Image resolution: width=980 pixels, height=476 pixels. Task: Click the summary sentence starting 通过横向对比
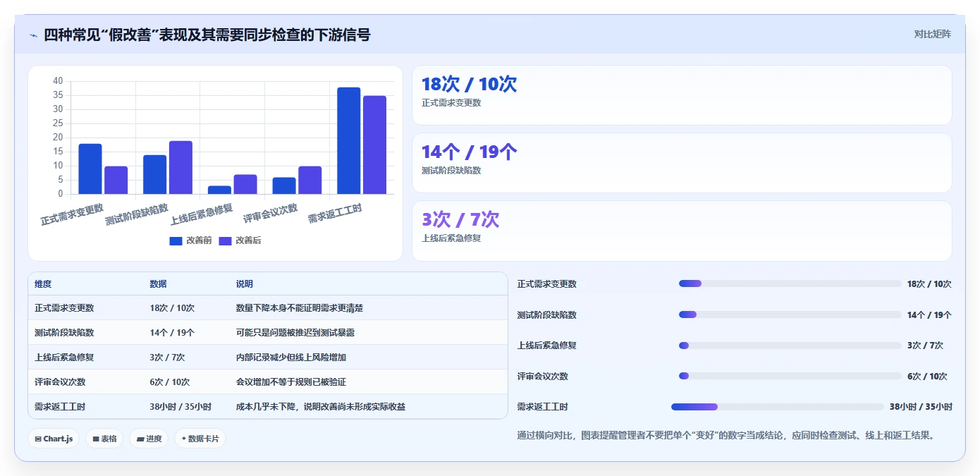point(725,436)
